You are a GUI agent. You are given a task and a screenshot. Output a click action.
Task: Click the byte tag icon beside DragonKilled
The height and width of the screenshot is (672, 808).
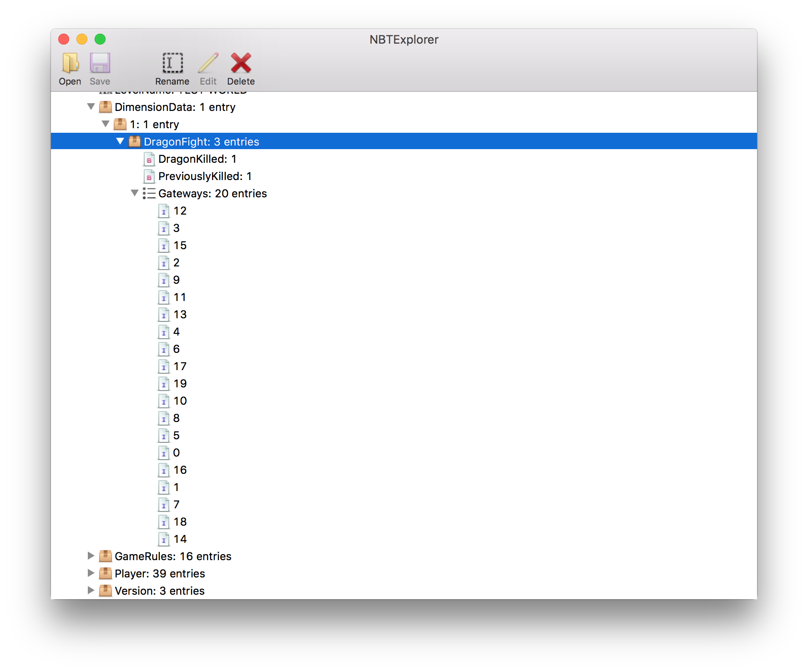149,159
